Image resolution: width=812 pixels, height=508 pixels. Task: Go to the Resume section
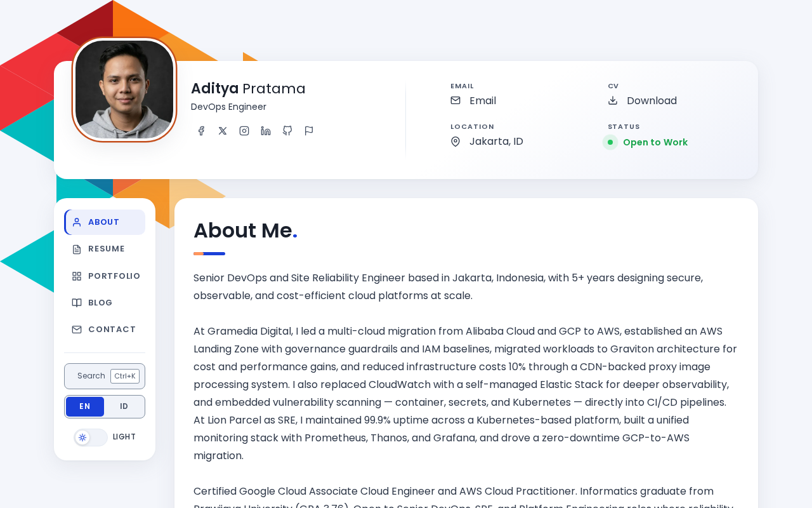[x=105, y=249]
